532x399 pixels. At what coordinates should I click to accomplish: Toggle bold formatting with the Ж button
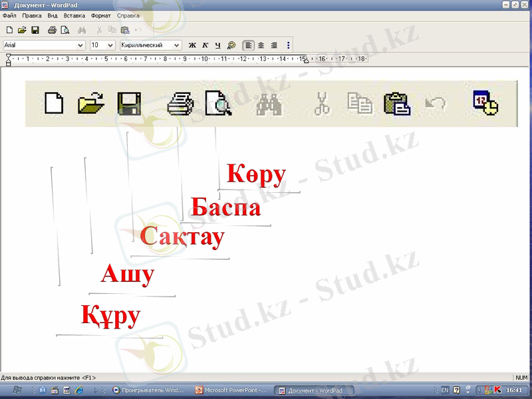point(192,45)
